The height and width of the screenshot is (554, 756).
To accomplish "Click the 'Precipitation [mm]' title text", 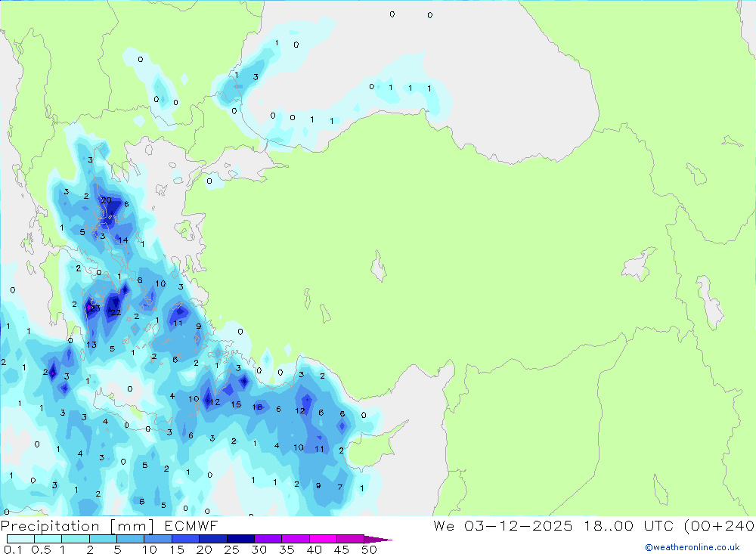I will [77, 526].
